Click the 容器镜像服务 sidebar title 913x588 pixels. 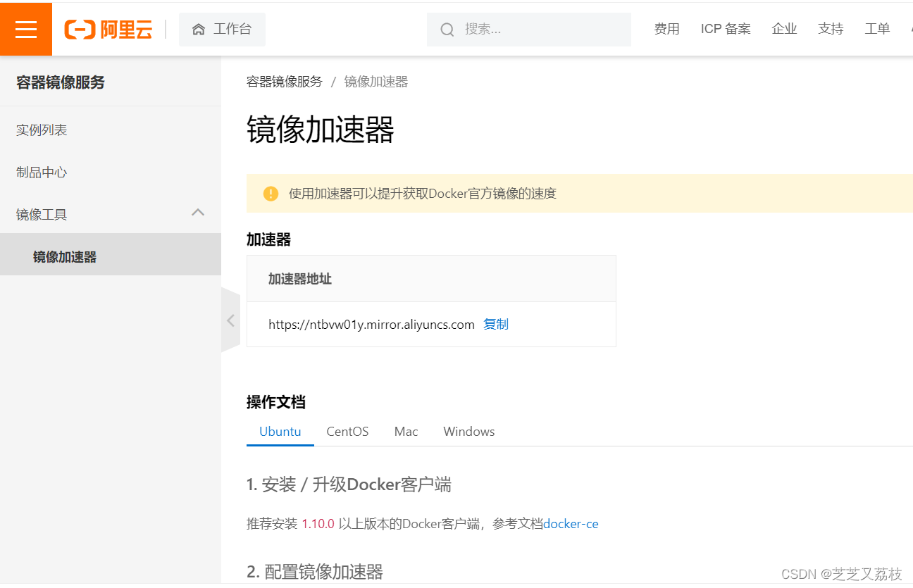coord(61,82)
